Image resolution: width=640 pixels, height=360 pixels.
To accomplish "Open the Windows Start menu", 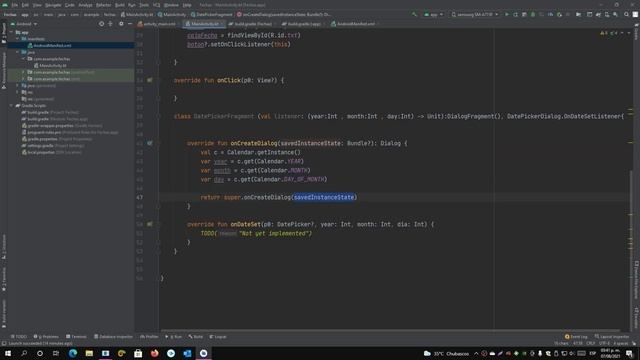I will pos(8,353).
